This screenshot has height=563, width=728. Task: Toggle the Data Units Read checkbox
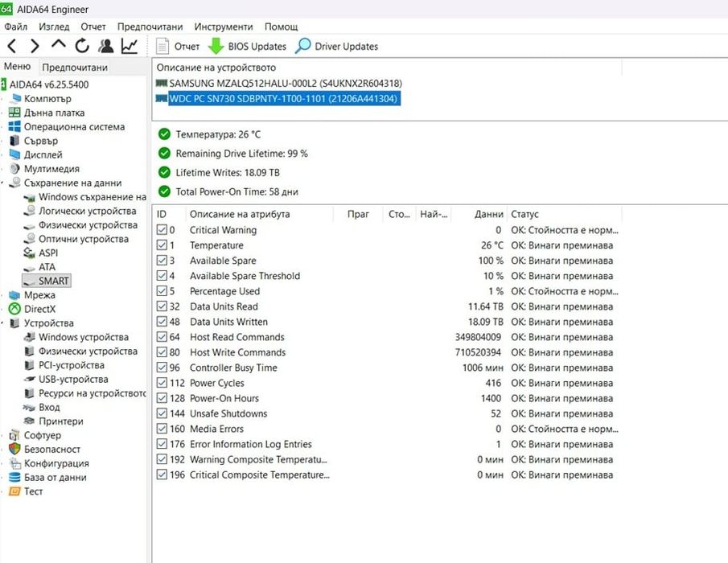[162, 306]
